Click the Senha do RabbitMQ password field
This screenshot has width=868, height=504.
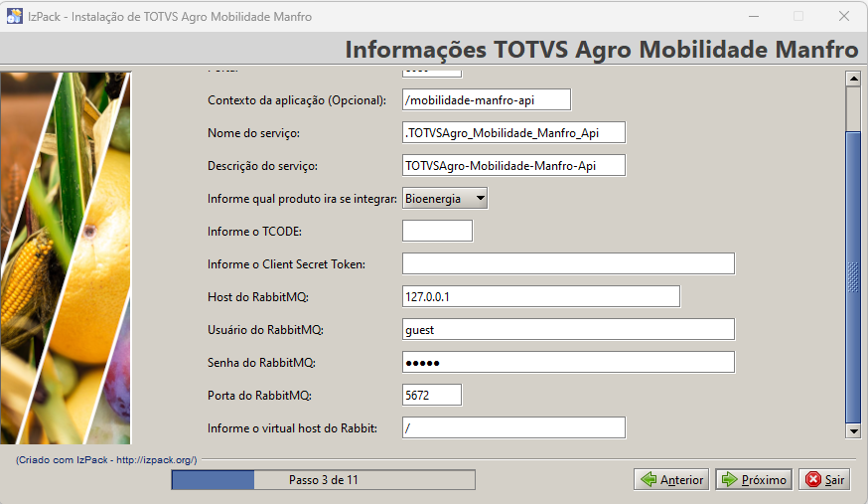[x=568, y=362]
